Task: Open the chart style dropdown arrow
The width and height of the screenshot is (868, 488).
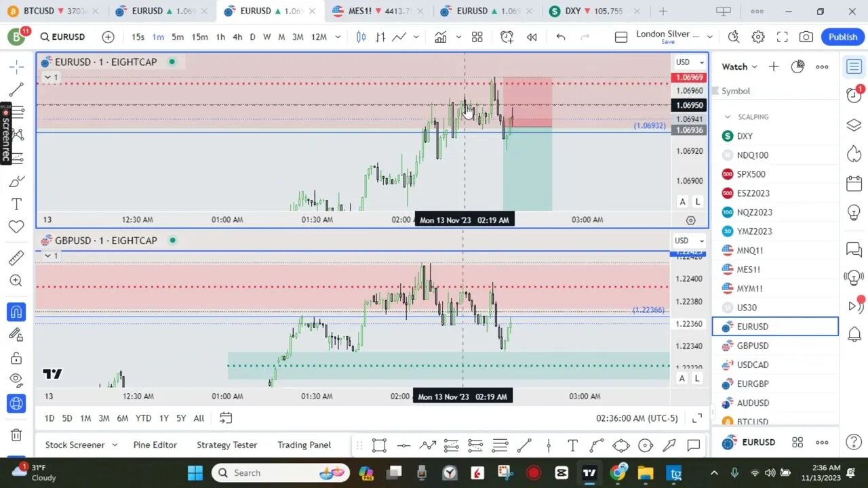Action: point(416,37)
